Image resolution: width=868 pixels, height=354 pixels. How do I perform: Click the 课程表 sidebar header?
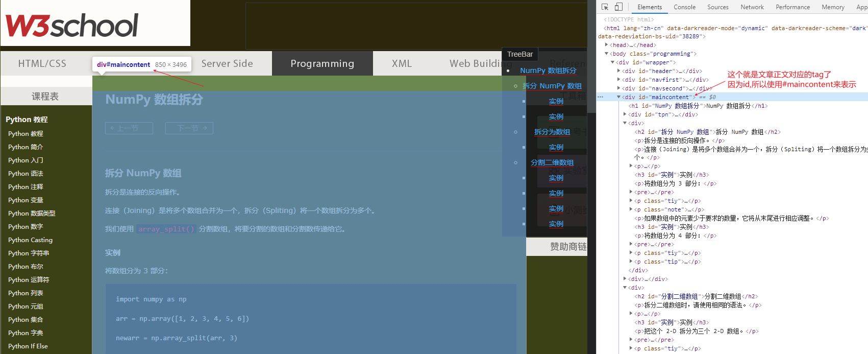45,97
